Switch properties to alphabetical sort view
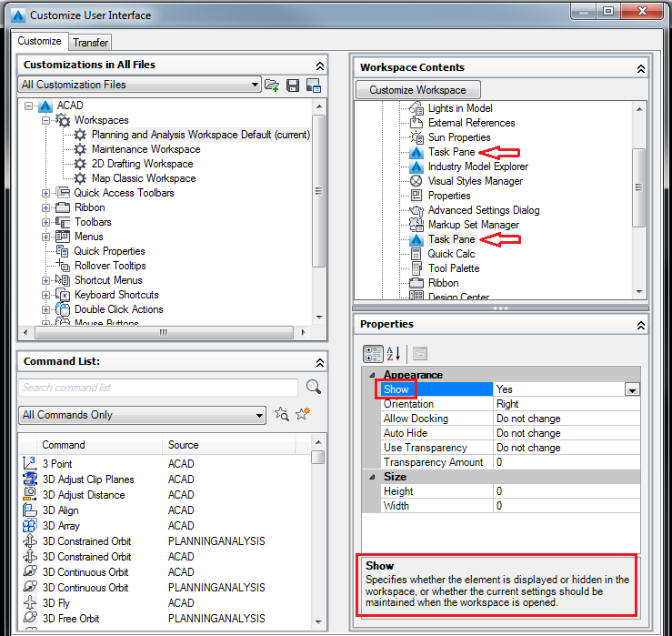This screenshot has height=636, width=672. pos(393,354)
